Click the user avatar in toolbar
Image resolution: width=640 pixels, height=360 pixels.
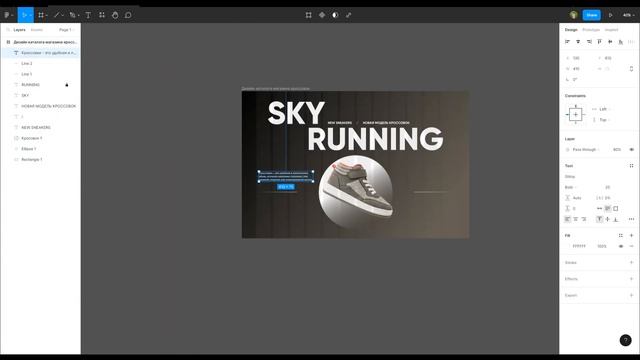click(x=573, y=15)
